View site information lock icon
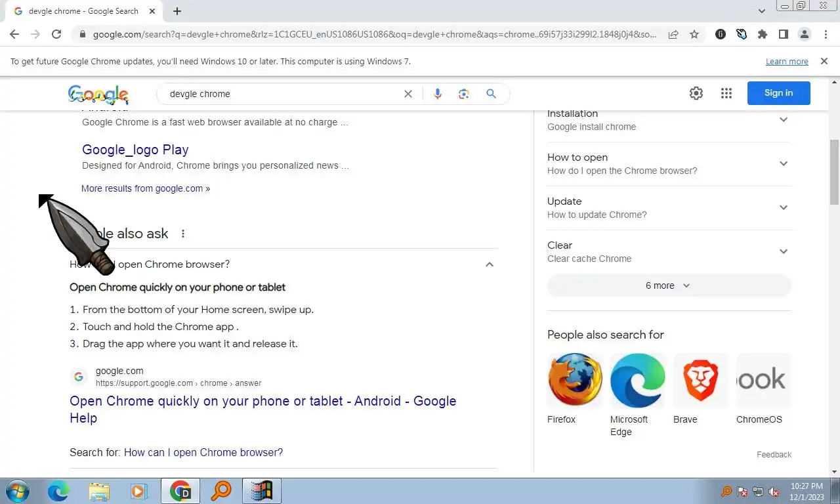The height and width of the screenshot is (504, 840). pyautogui.click(x=81, y=35)
